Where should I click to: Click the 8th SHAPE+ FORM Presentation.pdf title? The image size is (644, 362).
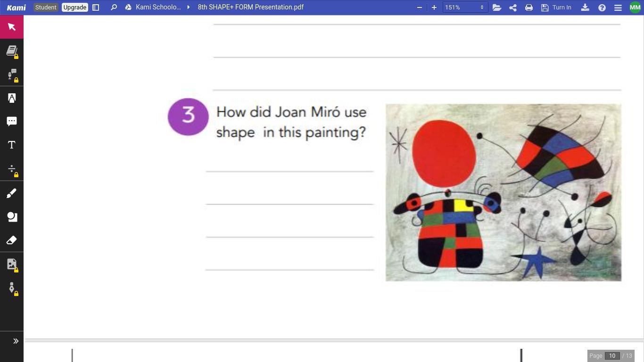pyautogui.click(x=251, y=8)
